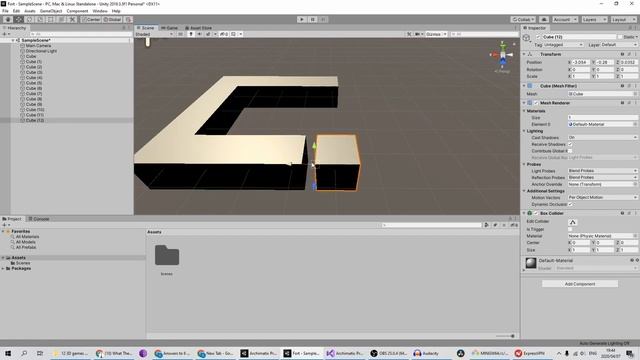Image resolution: width=640 pixels, height=360 pixels.
Task: Click the Add Component button
Action: click(x=580, y=284)
